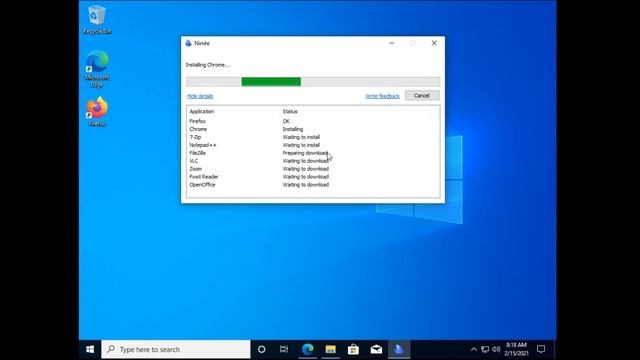Open the Mail app from taskbar
The width and height of the screenshot is (640, 360).
(376, 349)
